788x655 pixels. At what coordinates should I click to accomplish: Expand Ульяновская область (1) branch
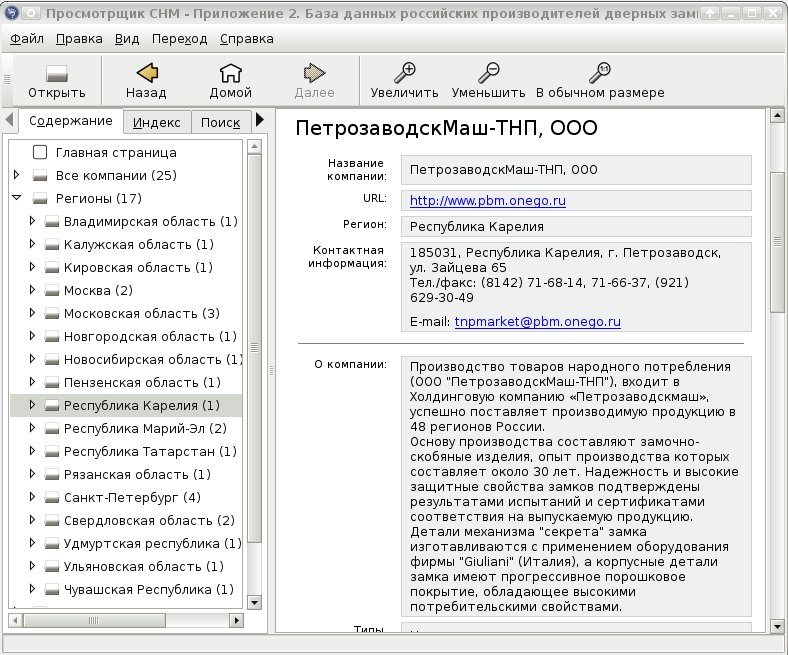[x=32, y=566]
